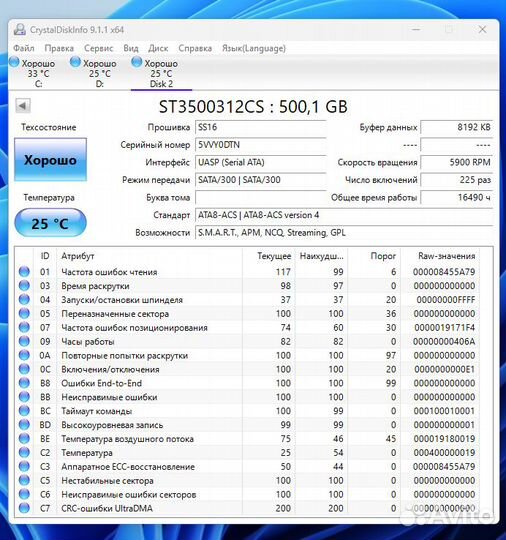Click the Атрибут column header
Image resolution: width=506 pixels, height=540 pixels.
coord(150,256)
